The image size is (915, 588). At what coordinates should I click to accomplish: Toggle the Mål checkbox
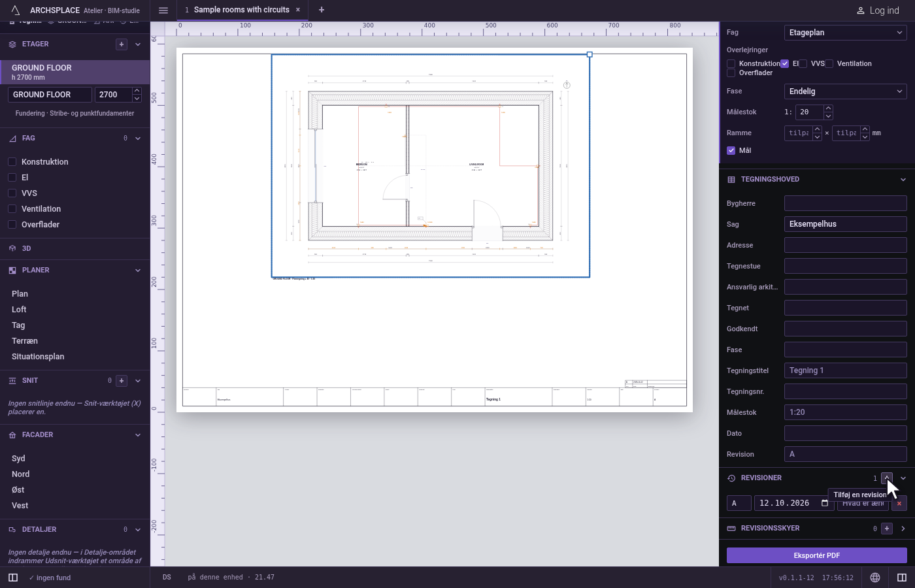coord(731,150)
